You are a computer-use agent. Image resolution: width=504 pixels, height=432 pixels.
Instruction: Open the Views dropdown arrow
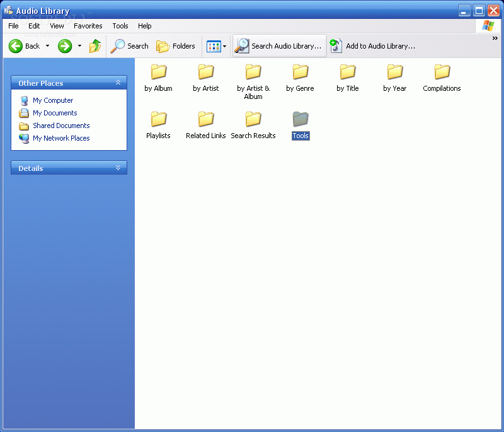(225, 46)
